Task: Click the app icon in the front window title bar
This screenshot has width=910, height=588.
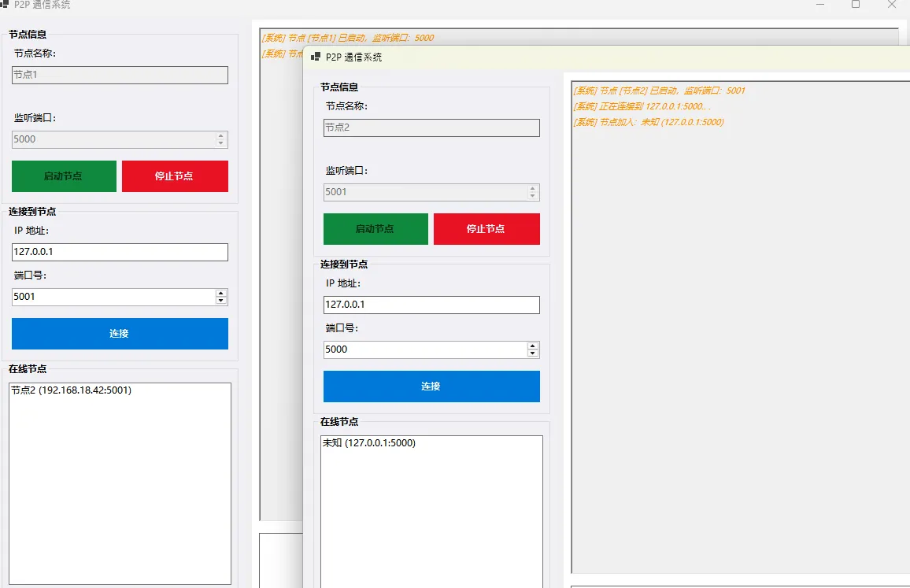Action: click(x=316, y=57)
